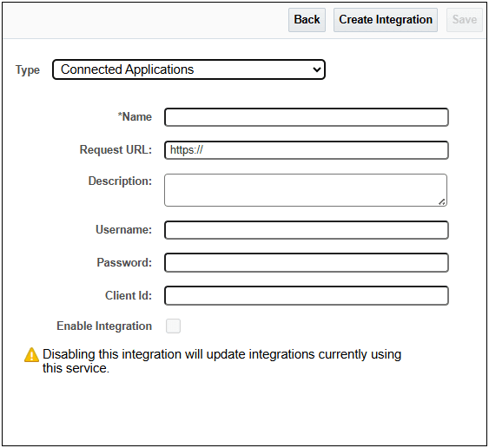
Task: Focus the Client Id field
Action: pyautogui.click(x=307, y=295)
